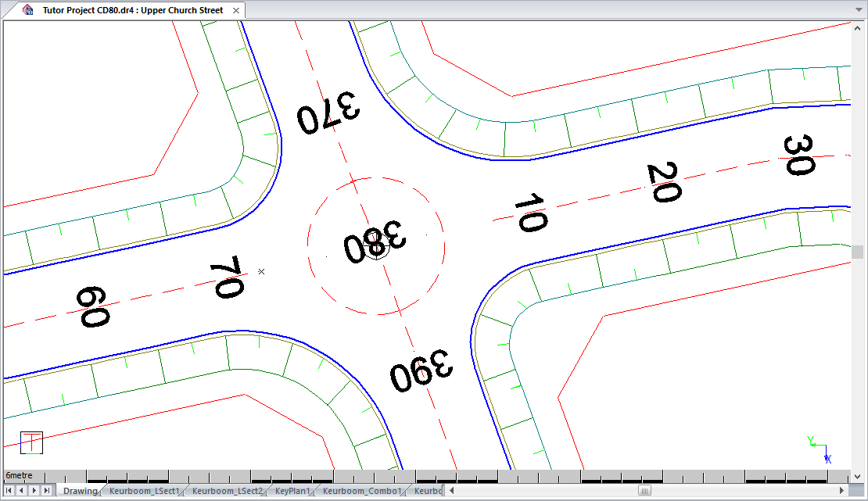Click chainage label 380 at the roundabout
The width and height of the screenshot is (868, 501).
375,244
